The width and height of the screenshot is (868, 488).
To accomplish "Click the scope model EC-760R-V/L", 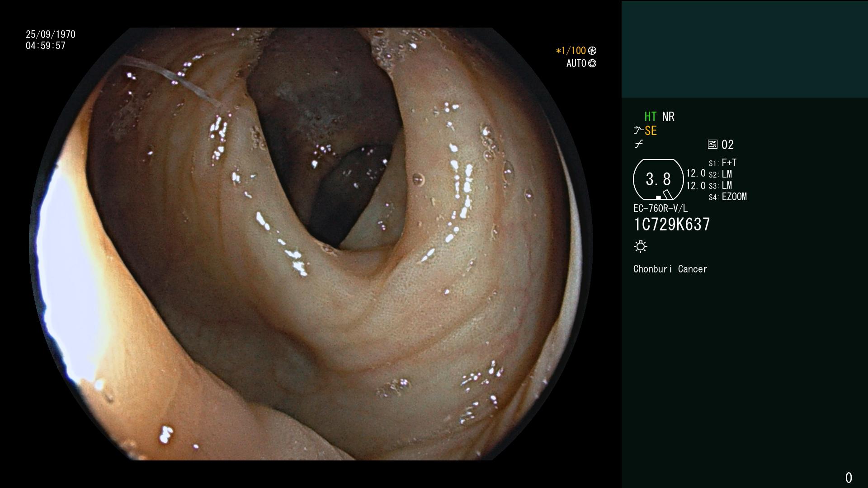I will 660,208.
